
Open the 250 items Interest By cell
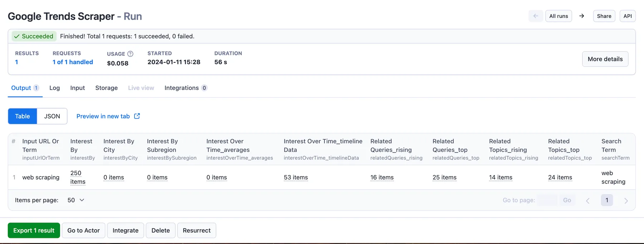(x=78, y=177)
